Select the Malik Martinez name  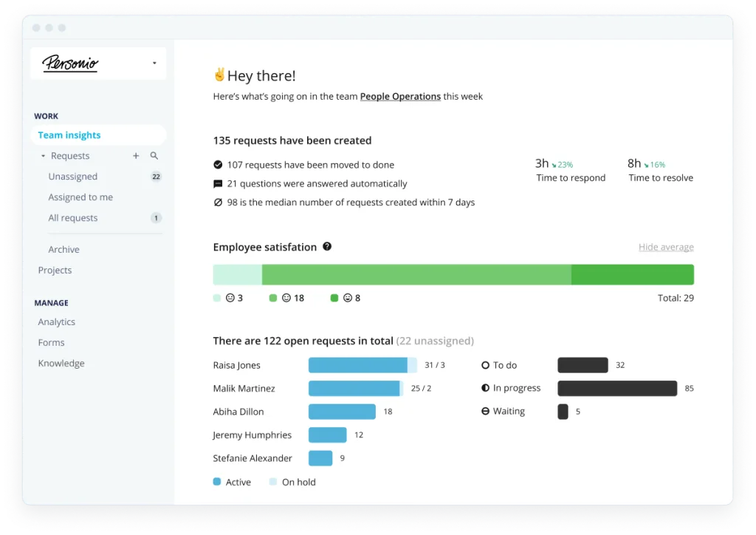[244, 389]
